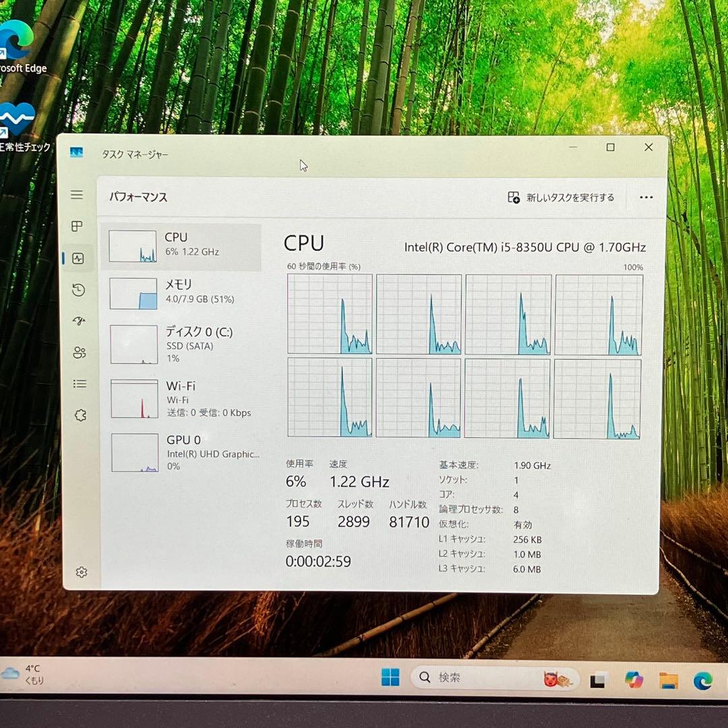Image resolution: width=728 pixels, height=728 pixels.
Task: Select the メモリ performance entry
Action: click(181, 293)
